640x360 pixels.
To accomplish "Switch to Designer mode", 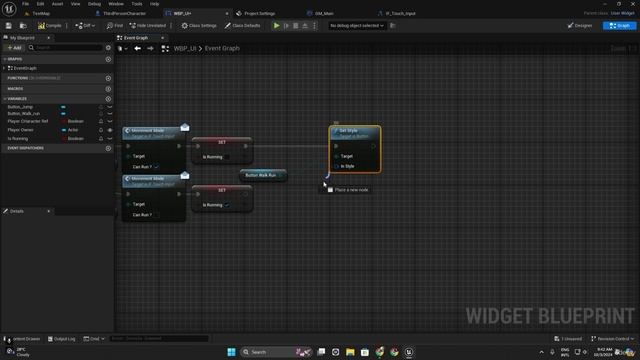I will tap(580, 25).
